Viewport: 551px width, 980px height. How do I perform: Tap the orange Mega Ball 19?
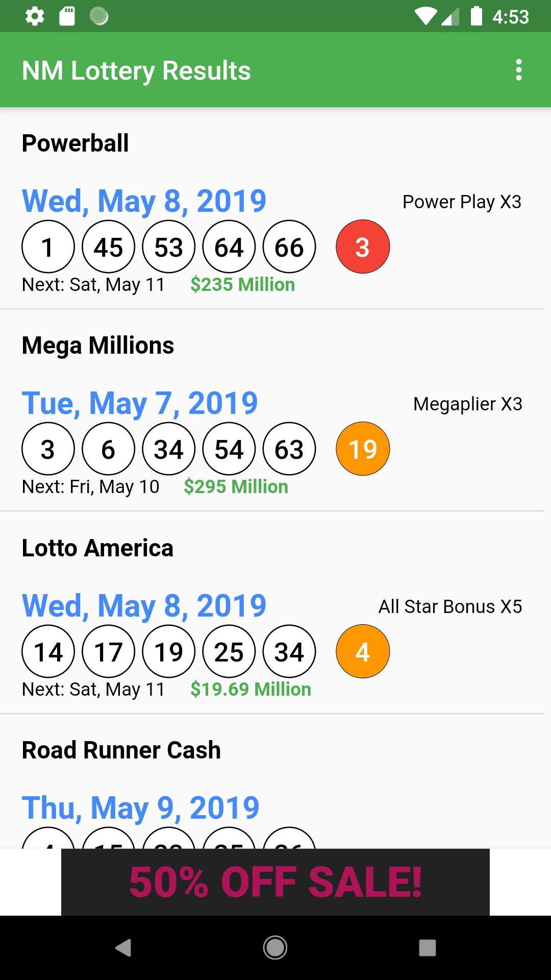(x=363, y=449)
